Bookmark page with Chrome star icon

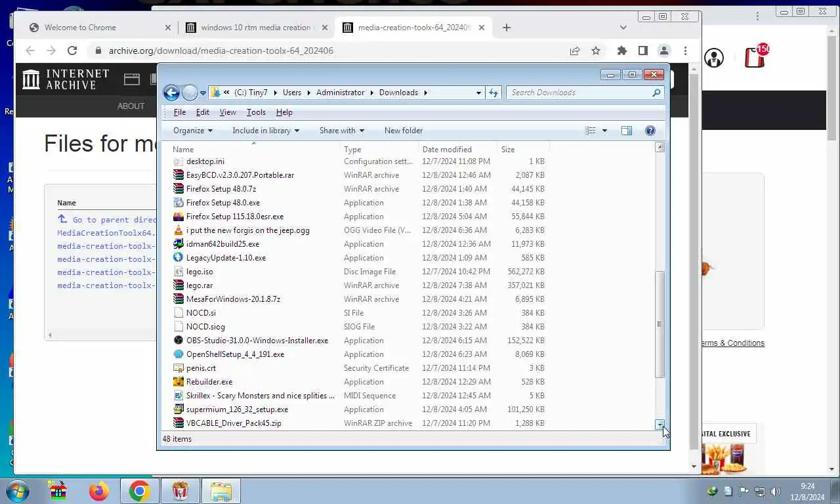(596, 51)
